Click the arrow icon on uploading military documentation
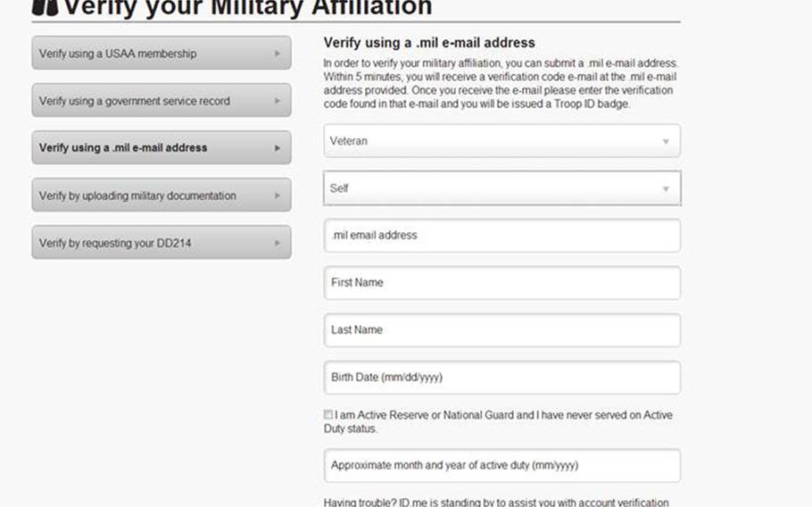Screen dimensions: 812x507 tap(278, 195)
